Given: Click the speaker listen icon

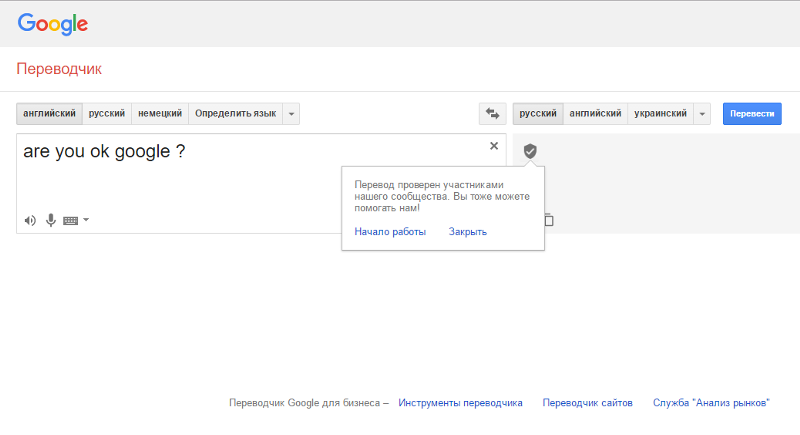Looking at the screenshot, I should [30, 220].
